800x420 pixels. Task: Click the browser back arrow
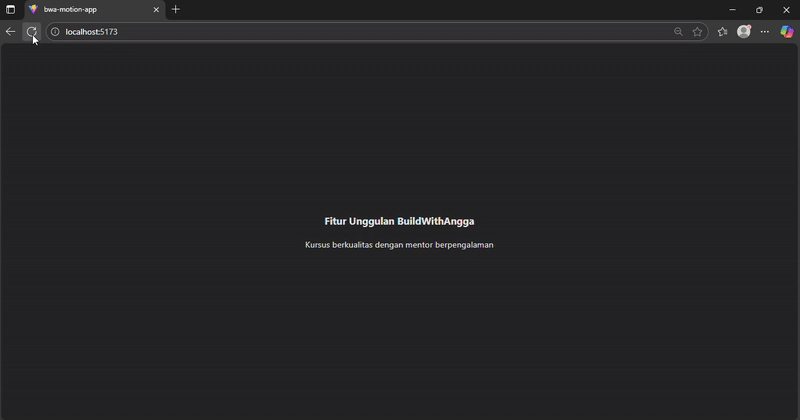pos(11,32)
